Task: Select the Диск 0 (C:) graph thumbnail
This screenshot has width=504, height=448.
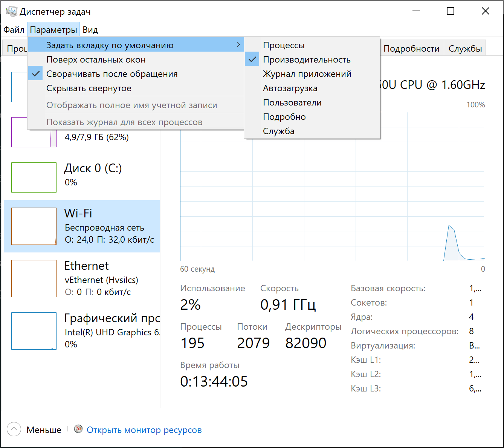Action: (x=34, y=177)
